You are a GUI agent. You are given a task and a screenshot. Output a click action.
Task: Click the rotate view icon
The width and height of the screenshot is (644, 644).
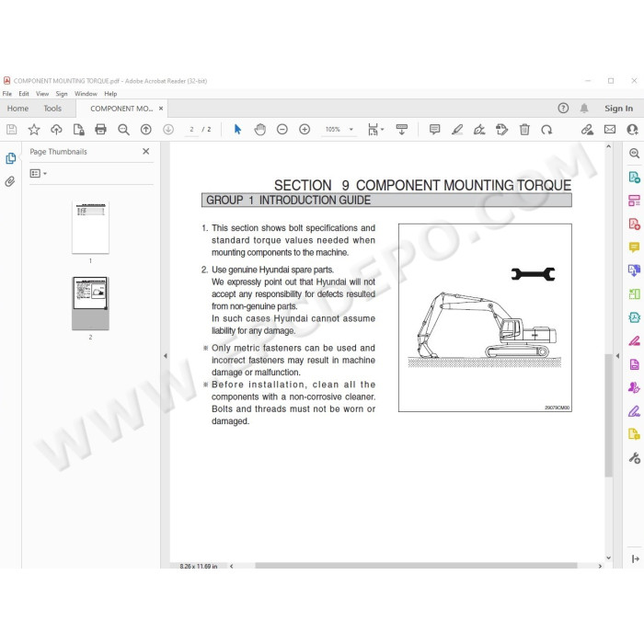546,130
